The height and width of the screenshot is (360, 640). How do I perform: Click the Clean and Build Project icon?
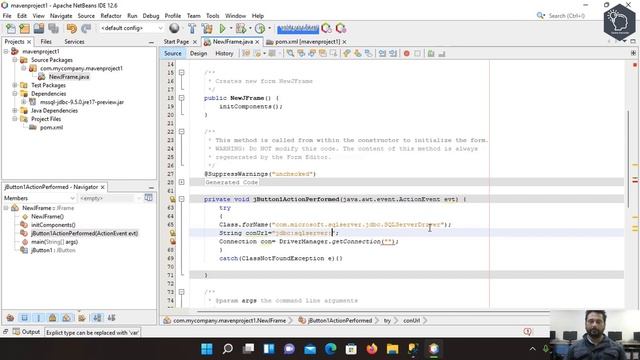pos(207,28)
